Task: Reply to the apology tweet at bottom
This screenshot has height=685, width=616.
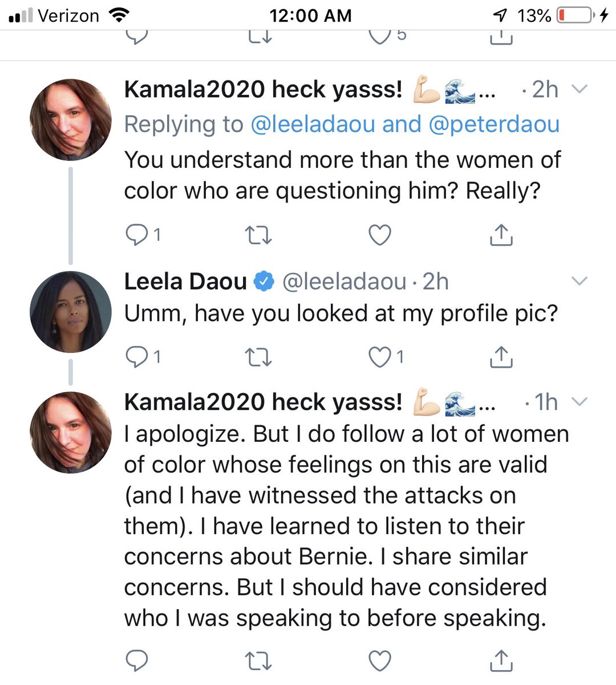Action: [x=137, y=660]
